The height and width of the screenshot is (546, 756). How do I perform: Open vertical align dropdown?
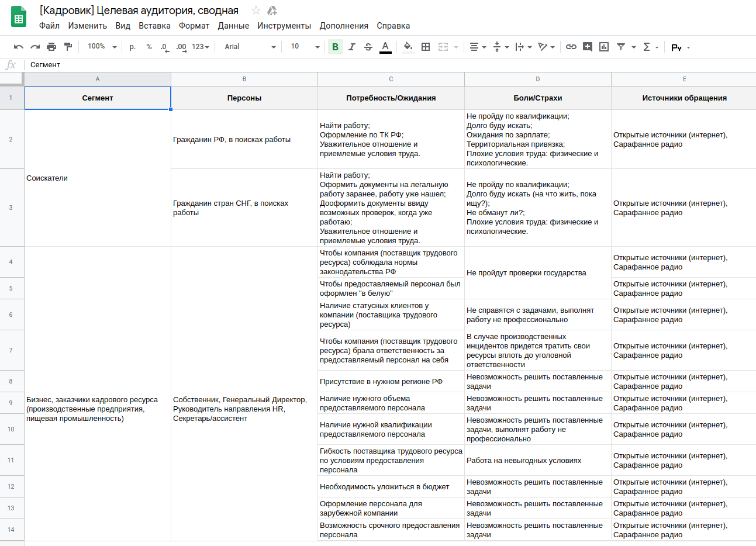pyautogui.click(x=501, y=47)
